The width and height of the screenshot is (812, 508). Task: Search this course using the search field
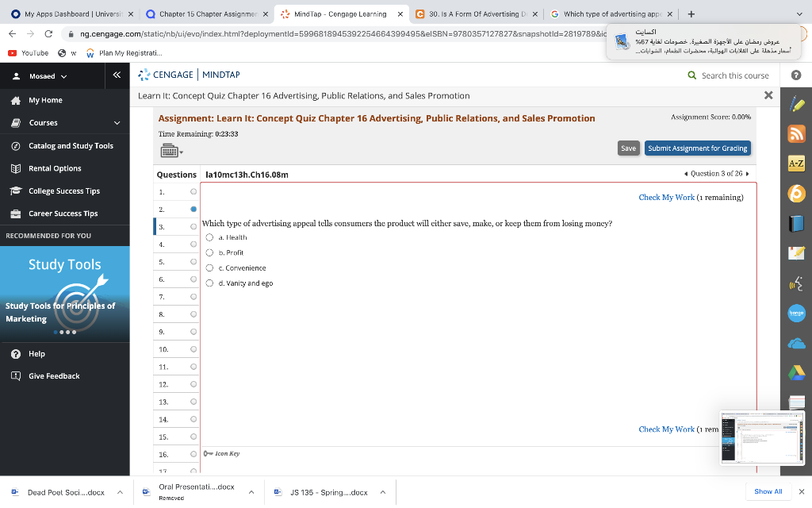point(729,75)
